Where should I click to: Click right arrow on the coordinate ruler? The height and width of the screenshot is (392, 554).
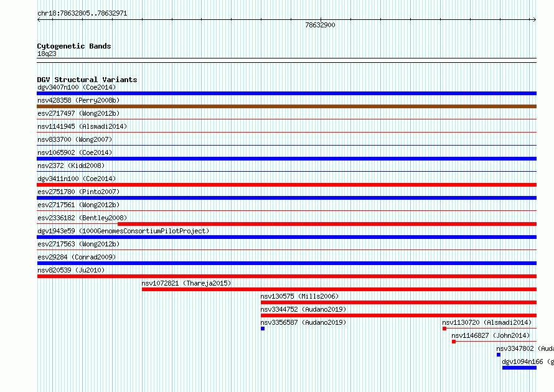pyautogui.click(x=535, y=19)
